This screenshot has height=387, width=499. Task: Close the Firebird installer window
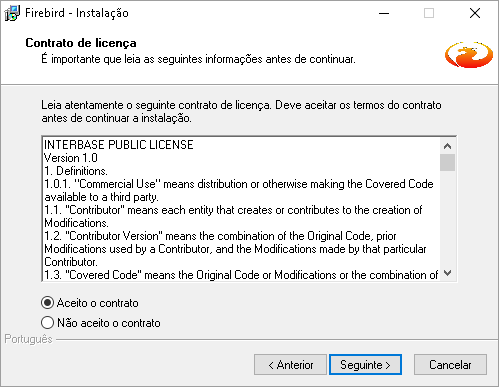click(x=475, y=13)
